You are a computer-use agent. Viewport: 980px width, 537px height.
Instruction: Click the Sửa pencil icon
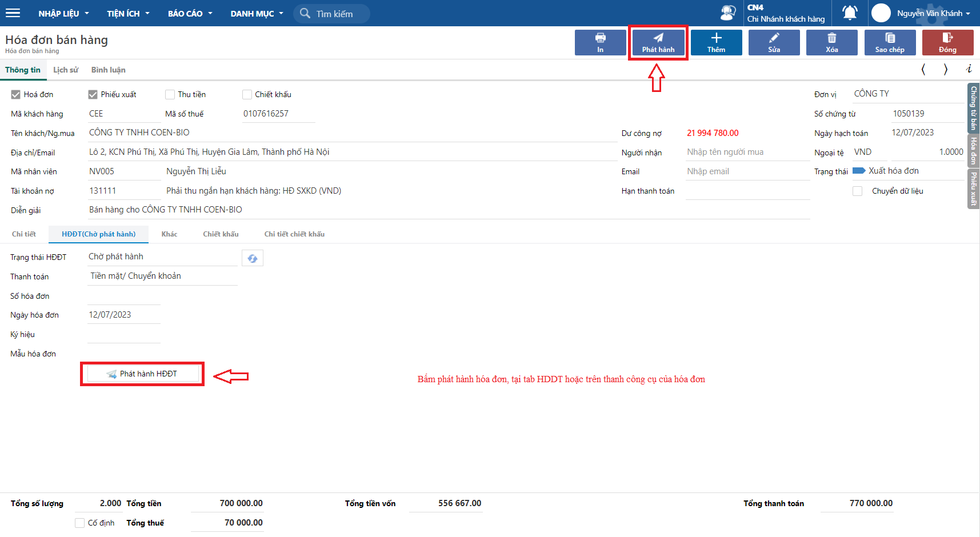point(774,38)
